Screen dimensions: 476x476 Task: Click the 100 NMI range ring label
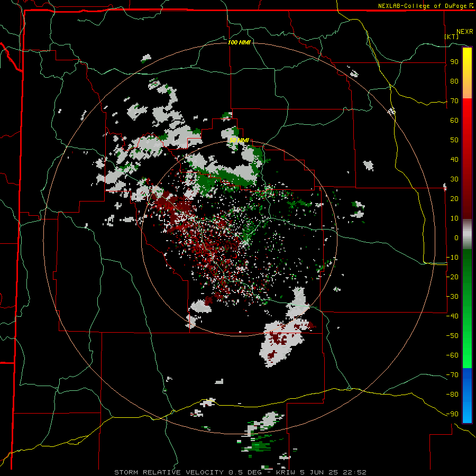click(239, 42)
